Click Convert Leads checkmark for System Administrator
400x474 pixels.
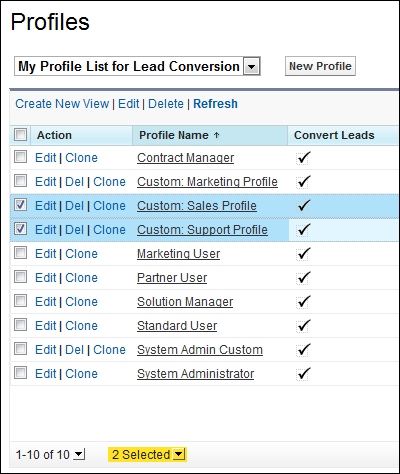(303, 374)
